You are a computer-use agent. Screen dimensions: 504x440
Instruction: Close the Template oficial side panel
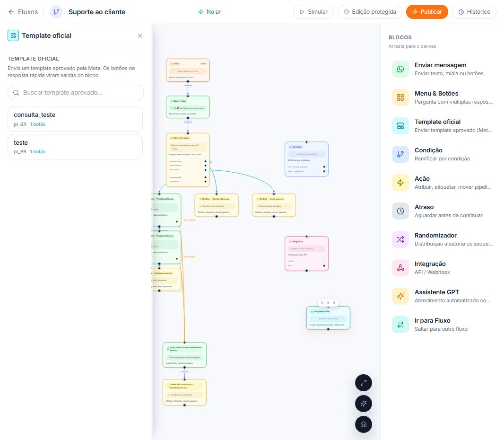[140, 35]
